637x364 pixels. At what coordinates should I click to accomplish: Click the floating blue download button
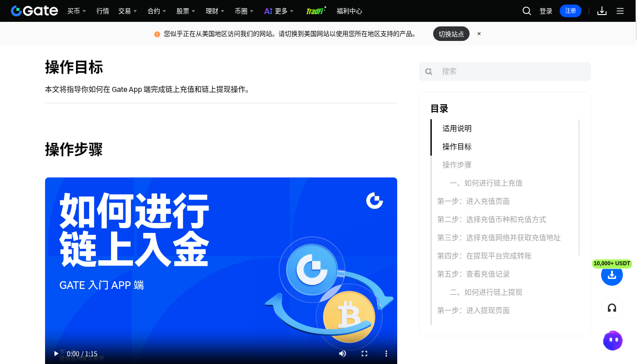coord(612,275)
